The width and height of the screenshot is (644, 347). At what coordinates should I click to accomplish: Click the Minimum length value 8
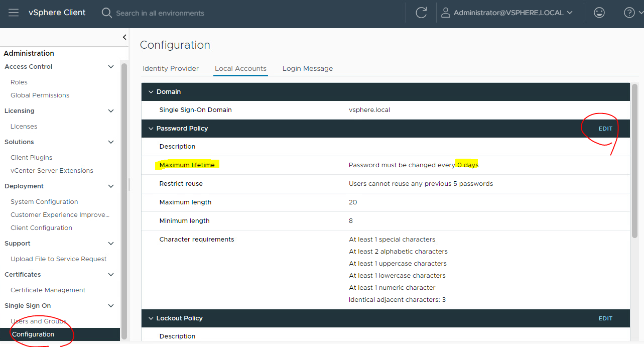pos(351,221)
